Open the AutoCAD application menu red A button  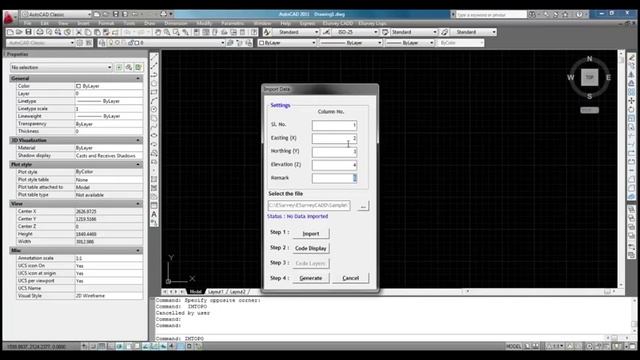(x=9, y=17)
